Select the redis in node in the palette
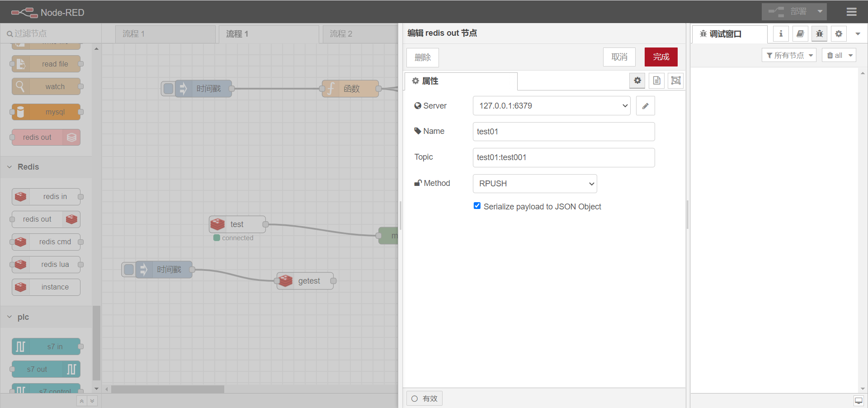The image size is (868, 408). tap(47, 196)
